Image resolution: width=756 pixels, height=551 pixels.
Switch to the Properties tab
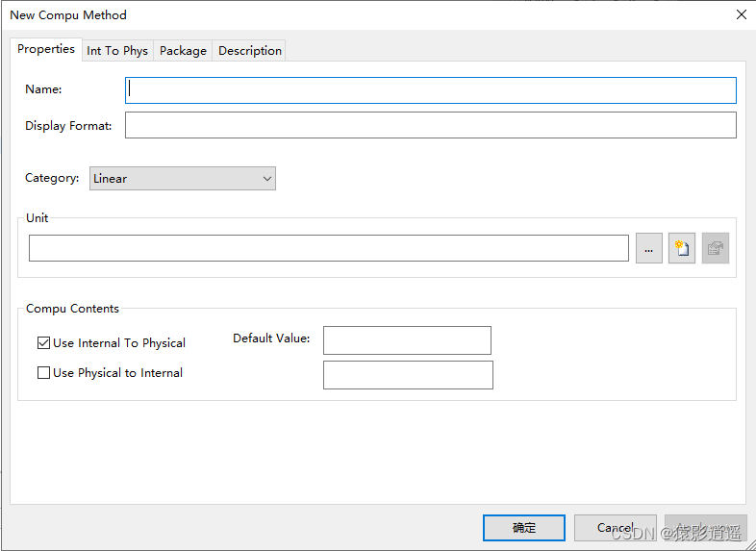[x=46, y=49]
